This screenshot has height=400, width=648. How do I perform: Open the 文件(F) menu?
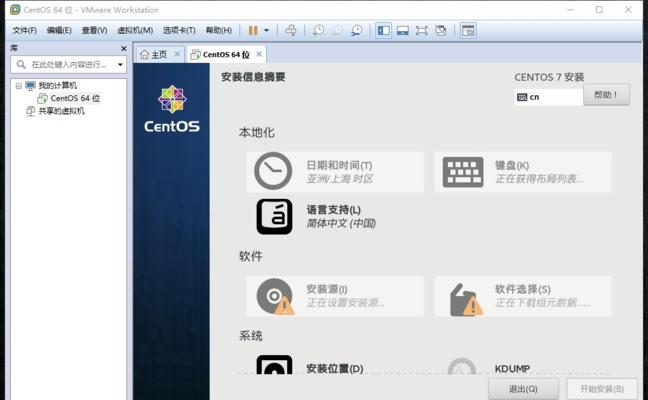pos(24,30)
